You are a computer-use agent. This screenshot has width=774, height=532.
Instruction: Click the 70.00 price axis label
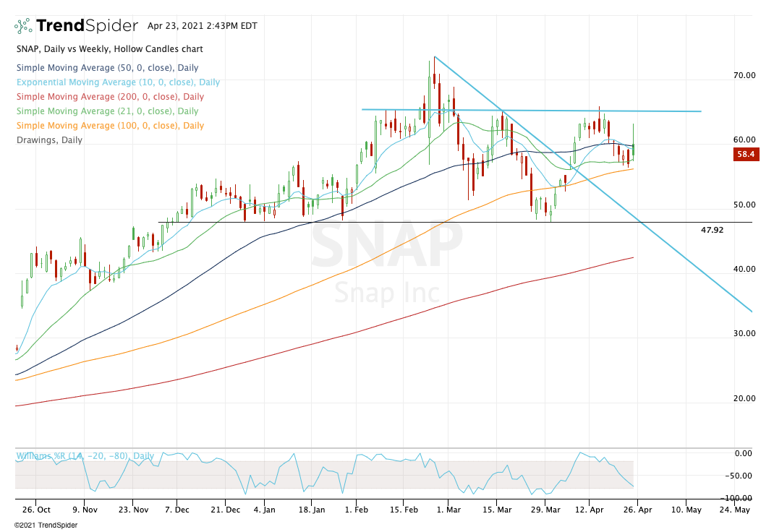coord(744,75)
